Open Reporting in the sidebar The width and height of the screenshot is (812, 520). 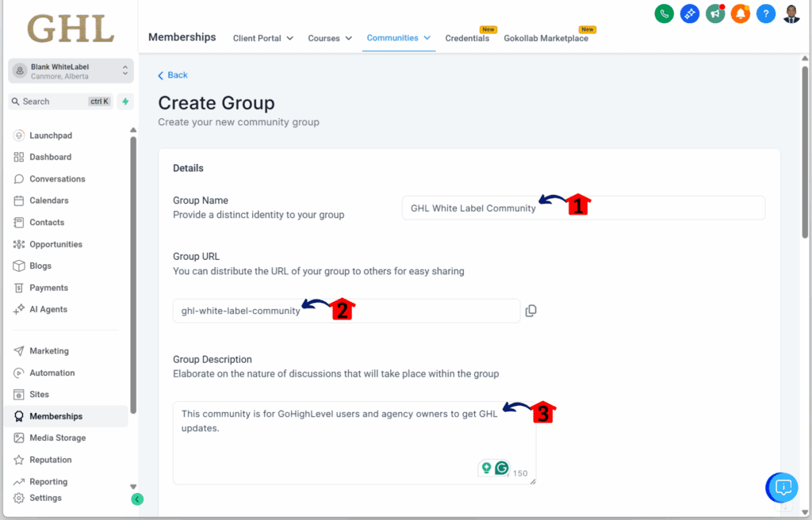pos(40,482)
